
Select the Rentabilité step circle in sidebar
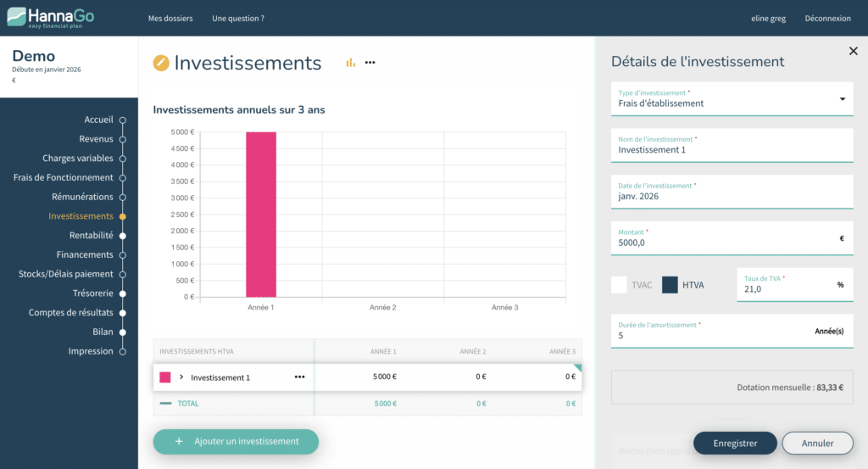pos(123,236)
